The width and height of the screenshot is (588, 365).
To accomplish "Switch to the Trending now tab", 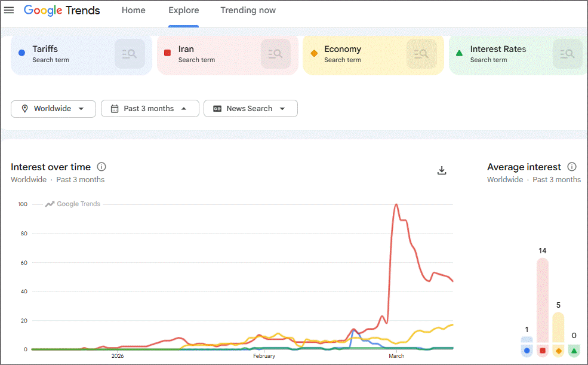I will click(248, 10).
